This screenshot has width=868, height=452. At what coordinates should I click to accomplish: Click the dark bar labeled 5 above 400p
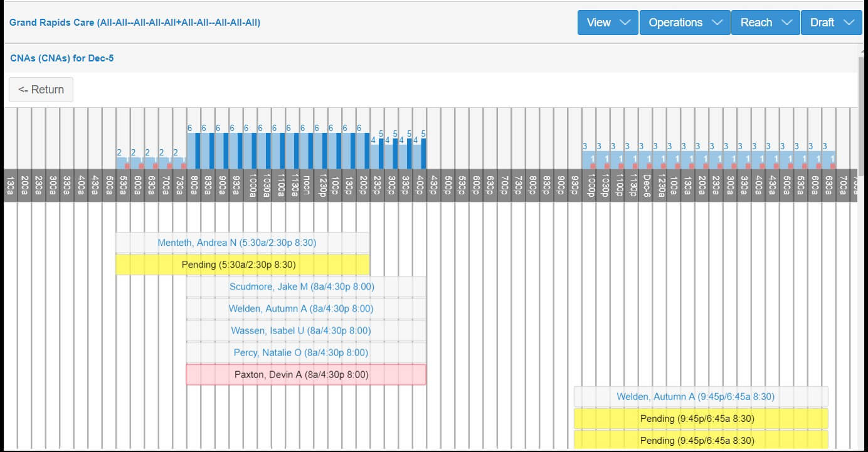click(x=423, y=153)
